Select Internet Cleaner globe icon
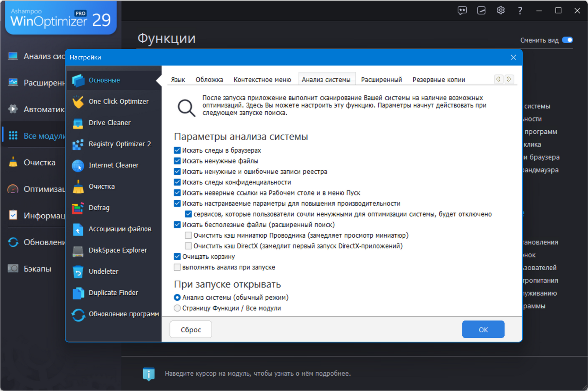Image resolution: width=588 pixels, height=391 pixels. [x=79, y=165]
